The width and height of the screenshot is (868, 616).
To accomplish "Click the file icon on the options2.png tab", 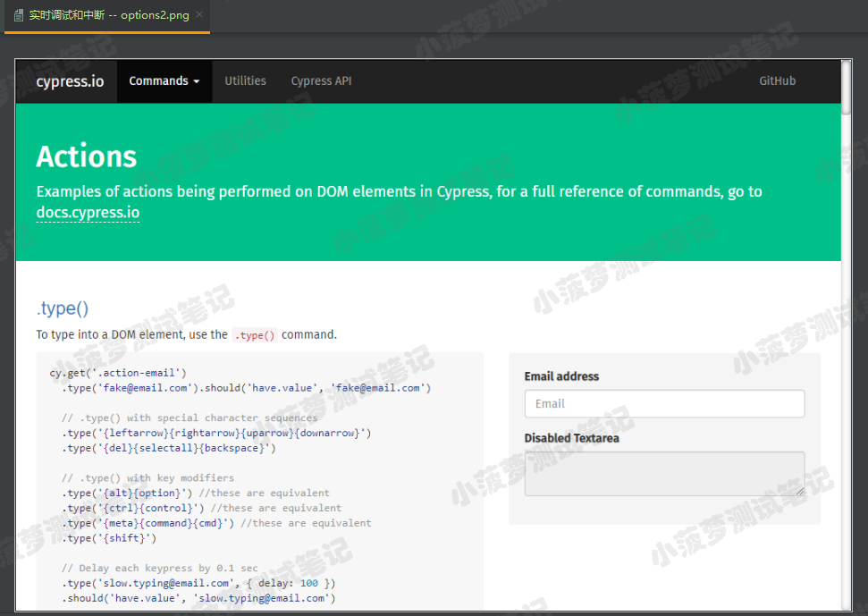I will [18, 15].
